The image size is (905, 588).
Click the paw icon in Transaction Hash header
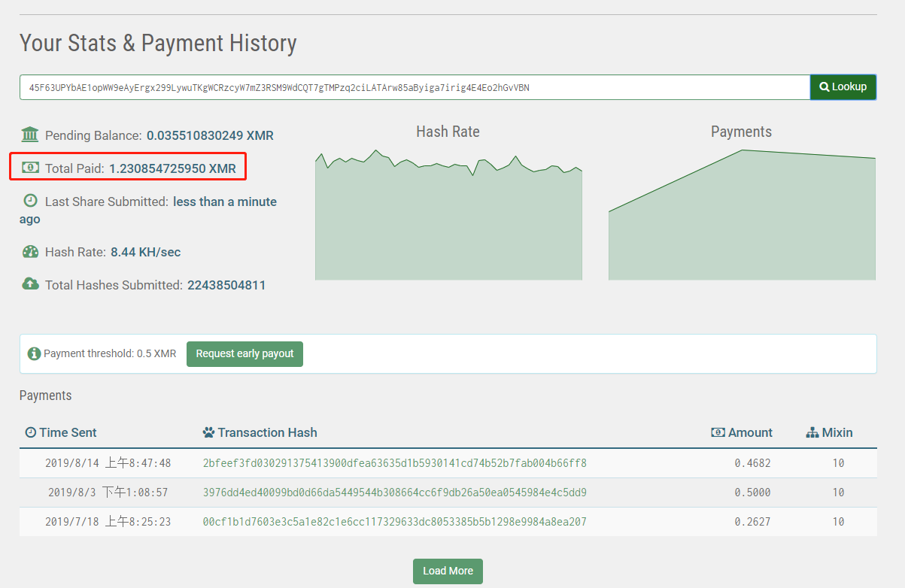208,432
